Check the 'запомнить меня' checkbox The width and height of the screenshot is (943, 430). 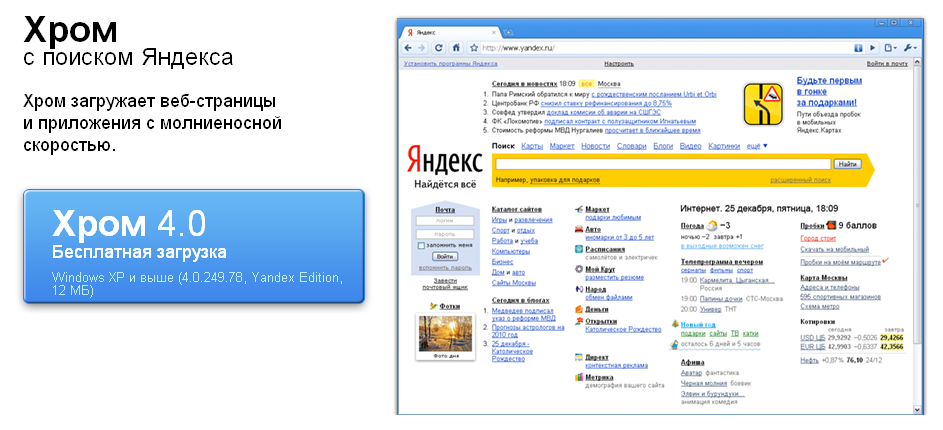[421, 245]
